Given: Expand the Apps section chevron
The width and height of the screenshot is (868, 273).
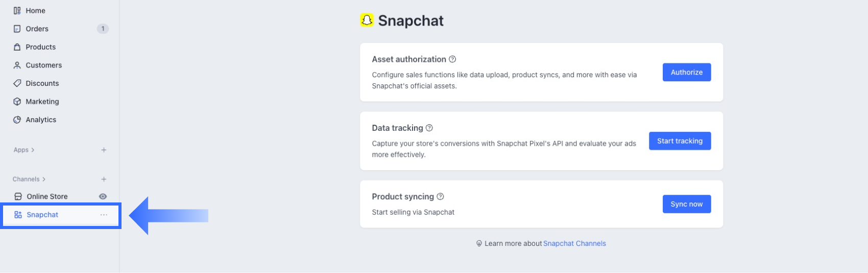Looking at the screenshot, I should pyautogui.click(x=33, y=150).
